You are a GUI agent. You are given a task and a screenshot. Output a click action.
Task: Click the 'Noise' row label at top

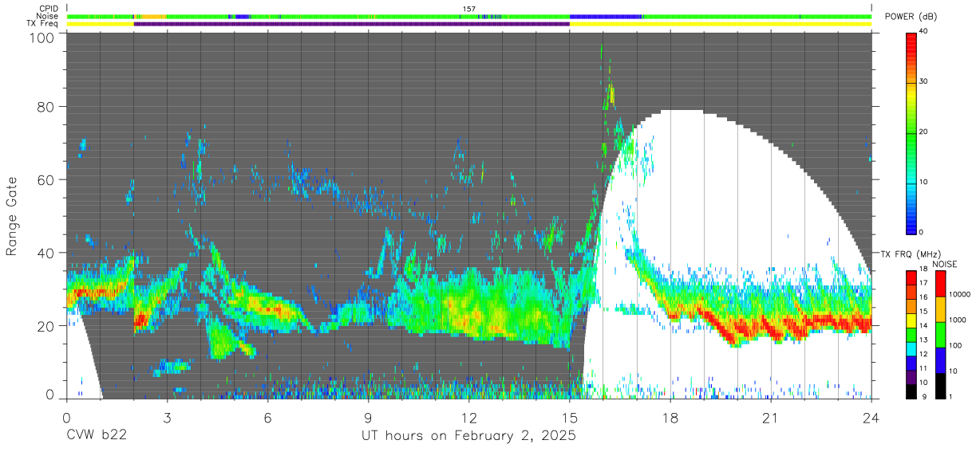[48, 16]
